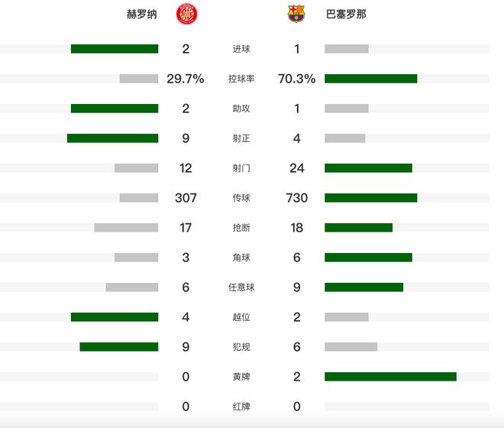Click the 黄牌 stat label

click(x=241, y=377)
